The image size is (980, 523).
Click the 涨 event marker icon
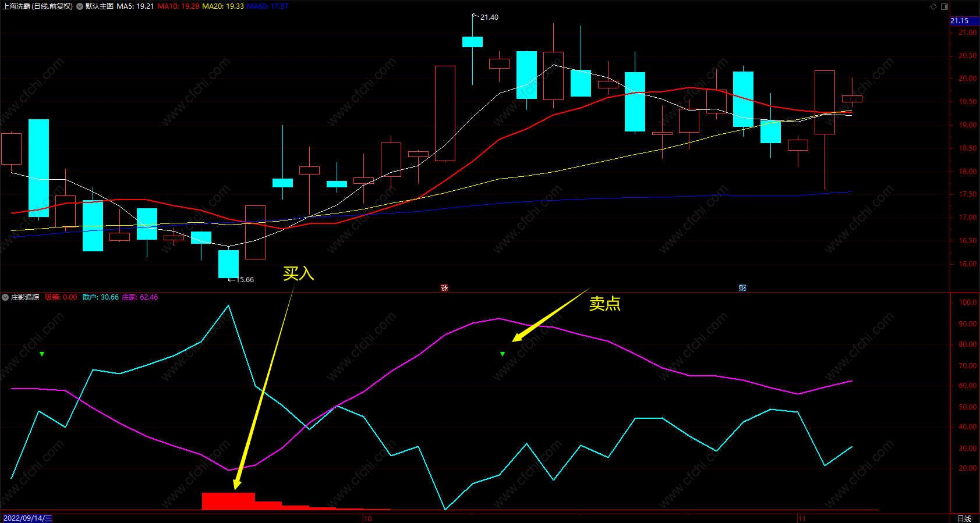[444, 288]
